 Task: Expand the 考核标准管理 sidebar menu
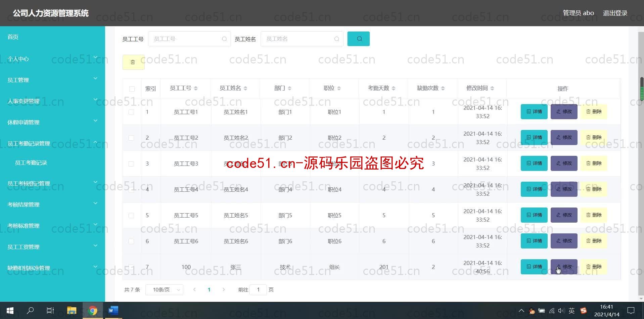coord(52,226)
